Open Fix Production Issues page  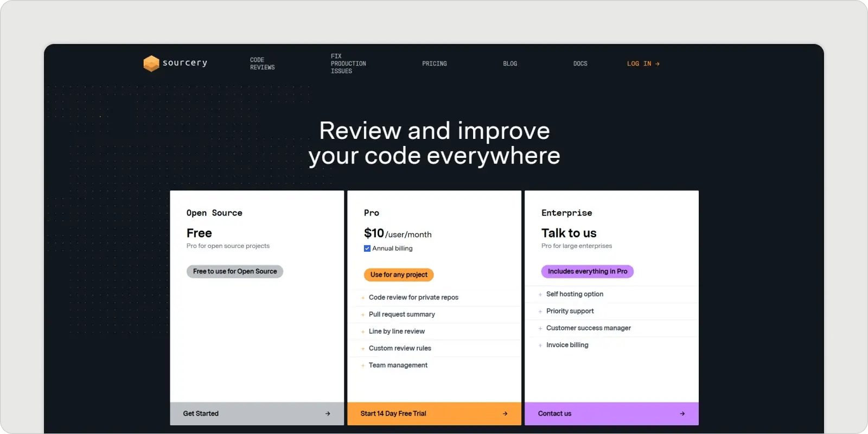[x=348, y=64]
